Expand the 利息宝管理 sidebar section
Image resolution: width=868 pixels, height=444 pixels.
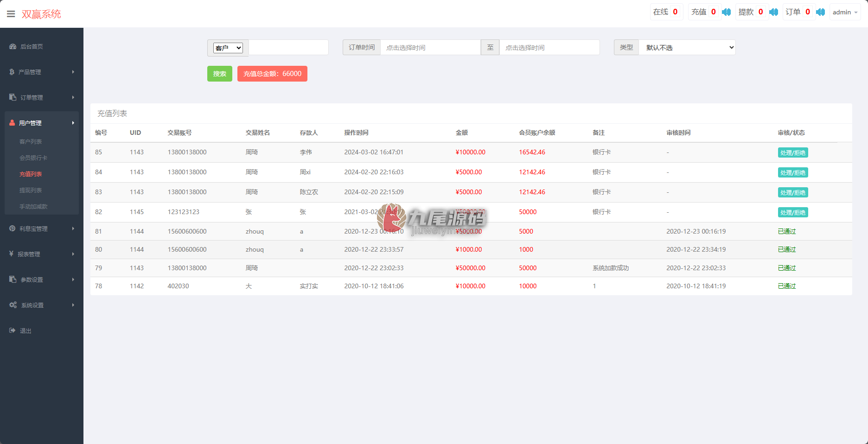pos(42,228)
